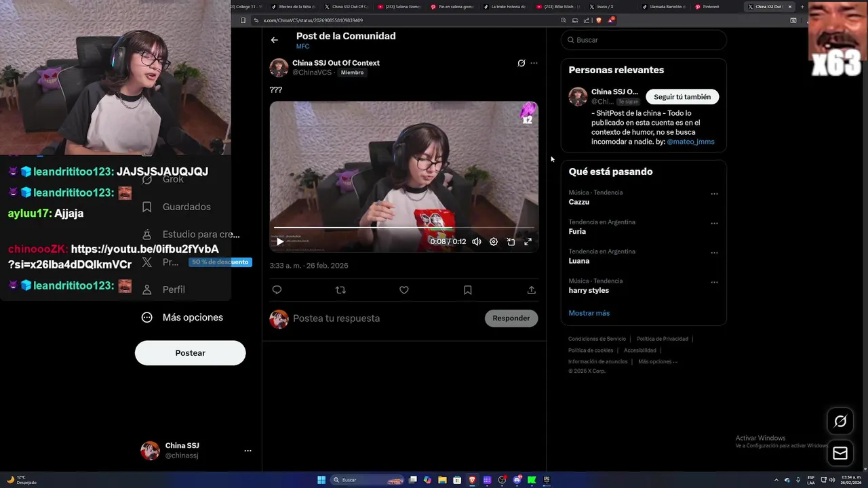Click the Buscar search box on X
Screen dimensions: 868x488
(644, 40)
